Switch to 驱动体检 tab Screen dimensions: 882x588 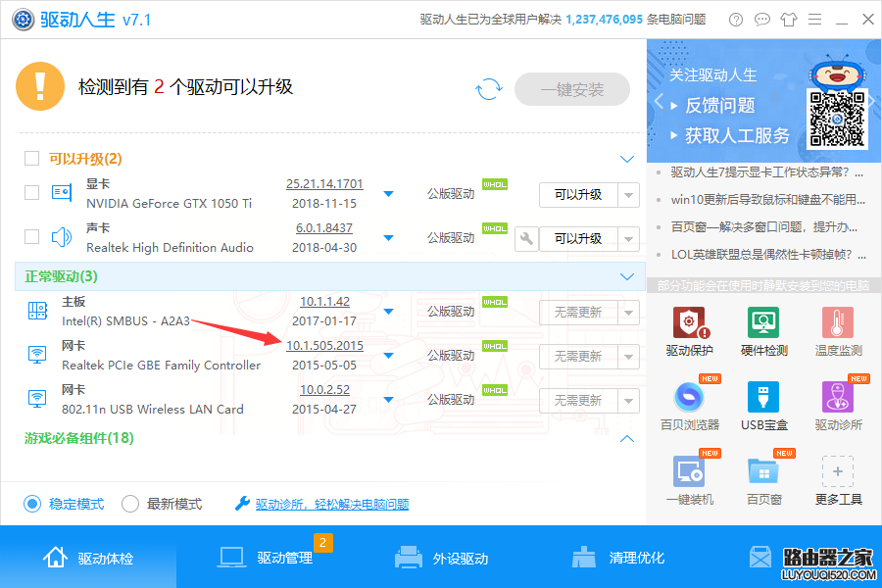88,558
